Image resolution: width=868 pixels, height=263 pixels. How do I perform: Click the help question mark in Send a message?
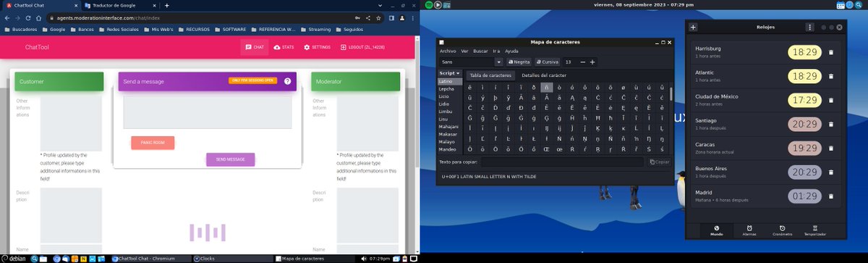coord(287,81)
